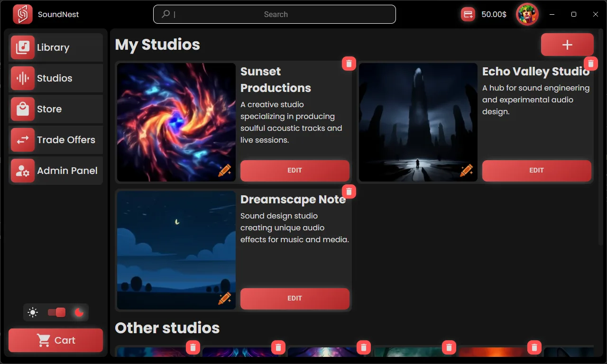Image resolution: width=607 pixels, height=364 pixels.
Task: Open Trade Offers in sidebar
Action: (56, 140)
